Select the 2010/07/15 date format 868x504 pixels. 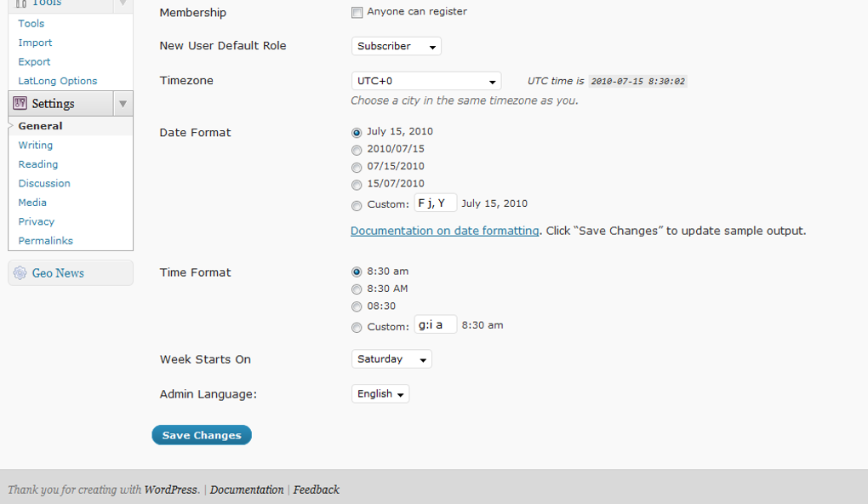(357, 150)
